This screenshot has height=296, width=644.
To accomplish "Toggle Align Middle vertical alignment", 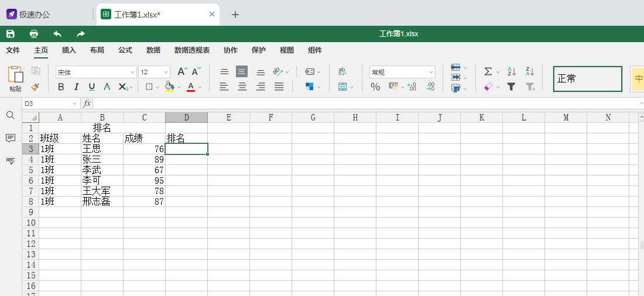I will [242, 72].
